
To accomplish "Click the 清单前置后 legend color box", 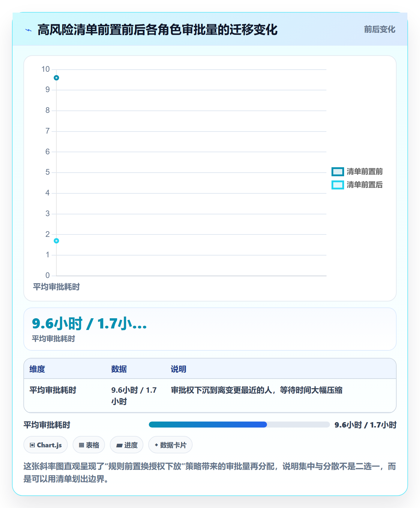I will 337,185.
